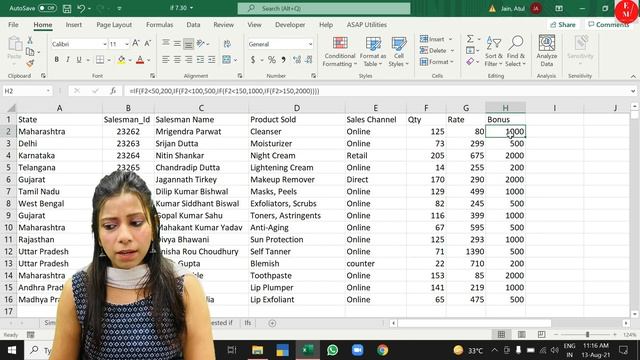The image size is (640, 360).
Task: Click the Merge & Center icon
Action: [x=227, y=60]
